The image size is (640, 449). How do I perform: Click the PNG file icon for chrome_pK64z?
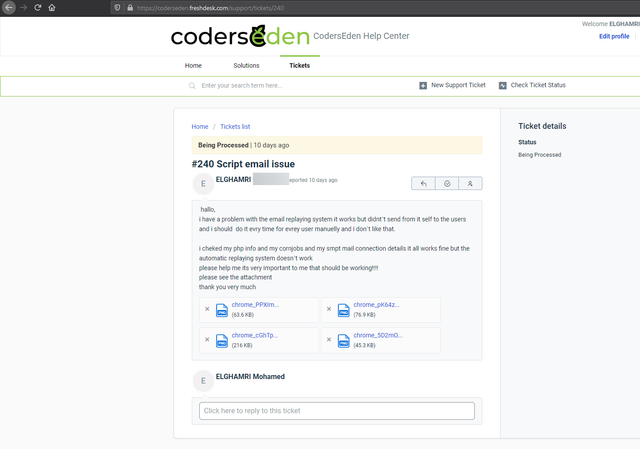tap(344, 310)
